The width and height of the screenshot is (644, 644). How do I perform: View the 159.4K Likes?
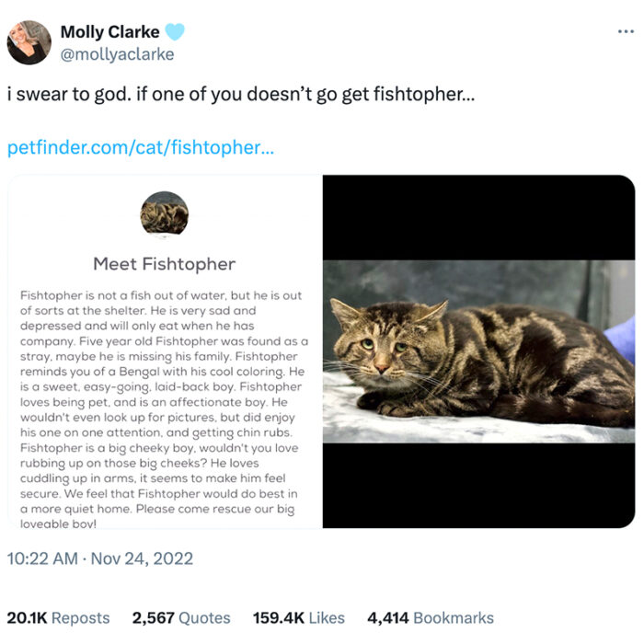tap(299, 618)
